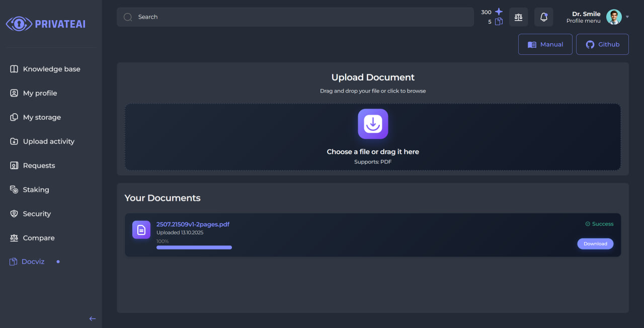The height and width of the screenshot is (328, 644).
Task: Open notifications bell icon
Action: pos(543,17)
